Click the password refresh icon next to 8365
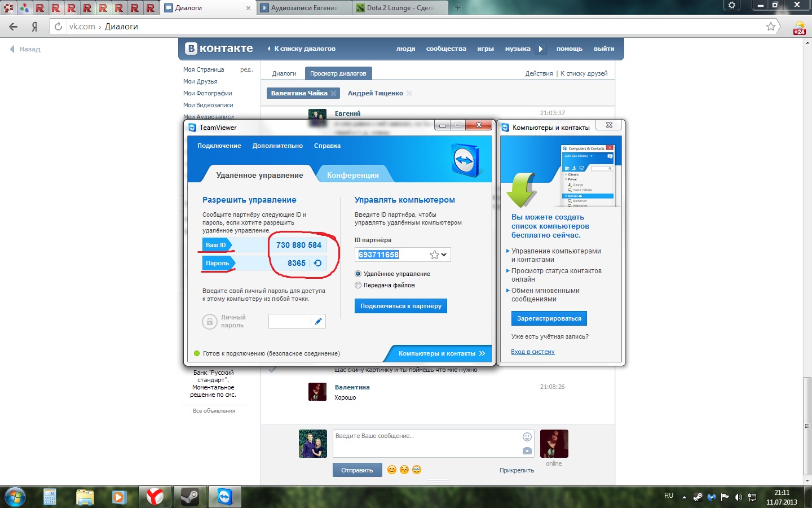812x508 pixels. point(317,263)
